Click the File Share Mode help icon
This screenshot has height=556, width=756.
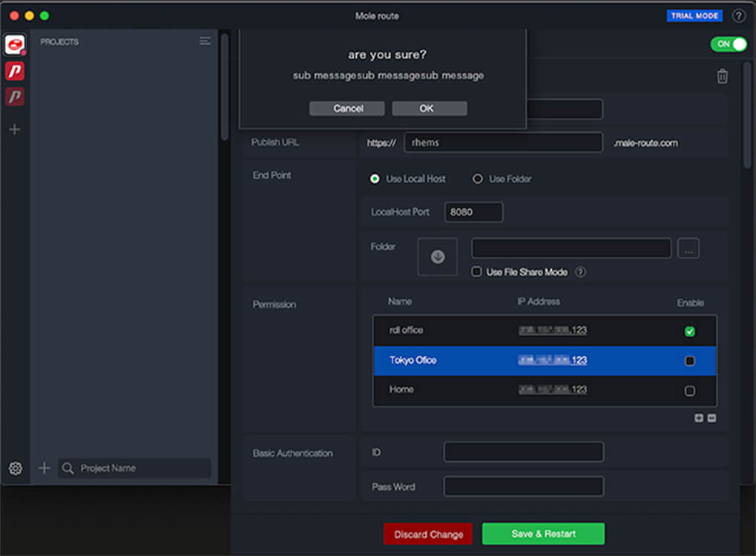581,272
